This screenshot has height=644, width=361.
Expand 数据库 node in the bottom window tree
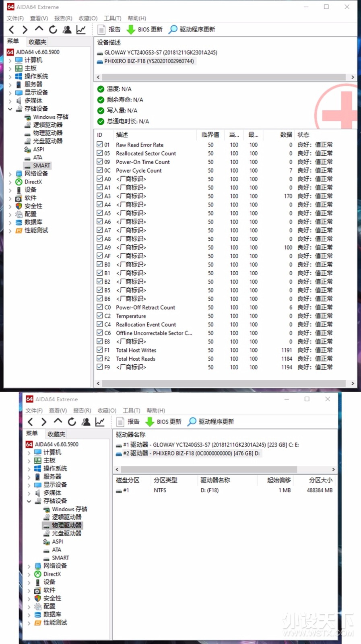[x=29, y=615]
